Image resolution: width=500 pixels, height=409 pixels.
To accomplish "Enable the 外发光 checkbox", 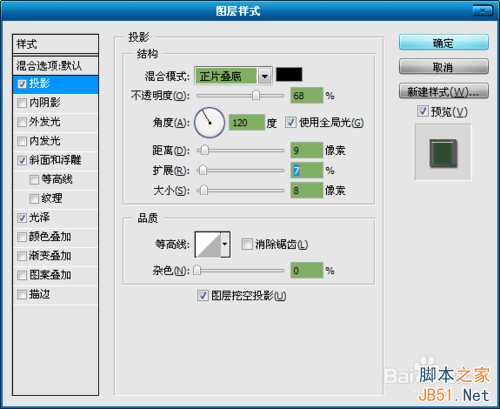I will click(x=22, y=122).
